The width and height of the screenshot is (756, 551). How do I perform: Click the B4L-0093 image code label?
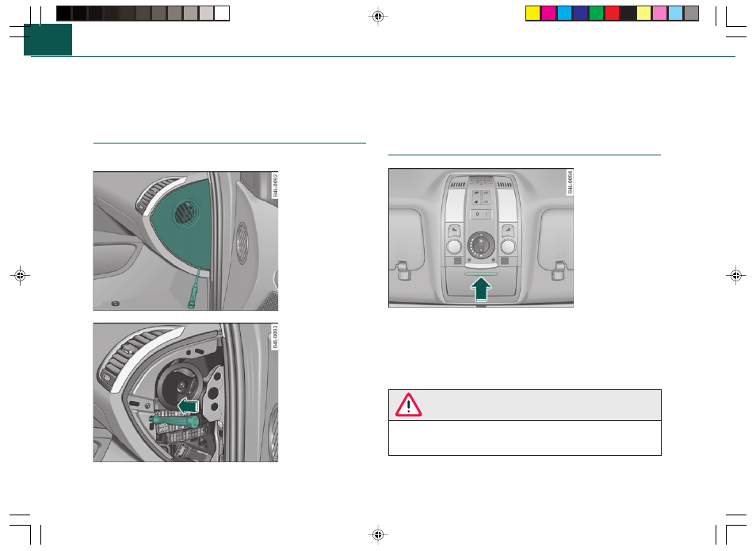(x=275, y=337)
